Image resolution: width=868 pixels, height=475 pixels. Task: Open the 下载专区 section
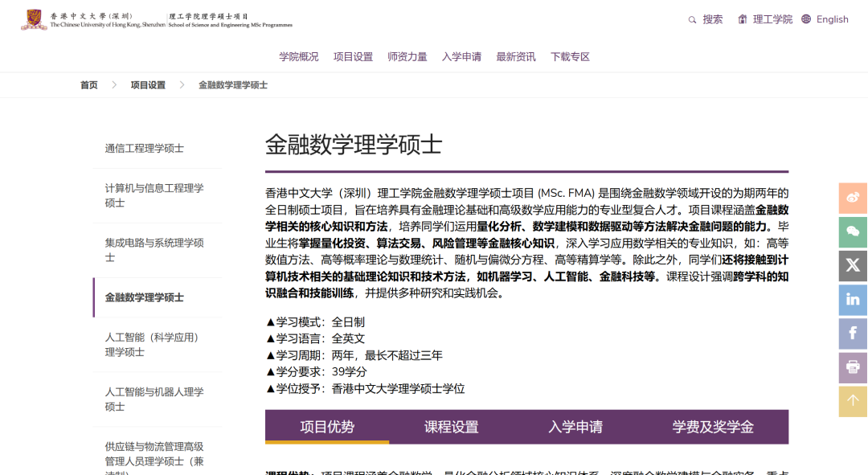point(570,56)
